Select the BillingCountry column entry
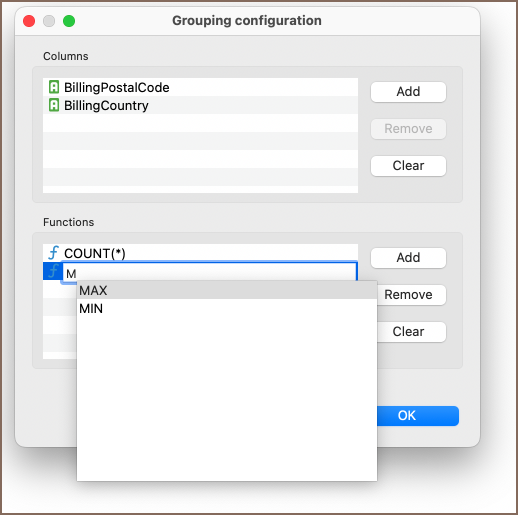The height and width of the screenshot is (515, 518). (x=200, y=105)
